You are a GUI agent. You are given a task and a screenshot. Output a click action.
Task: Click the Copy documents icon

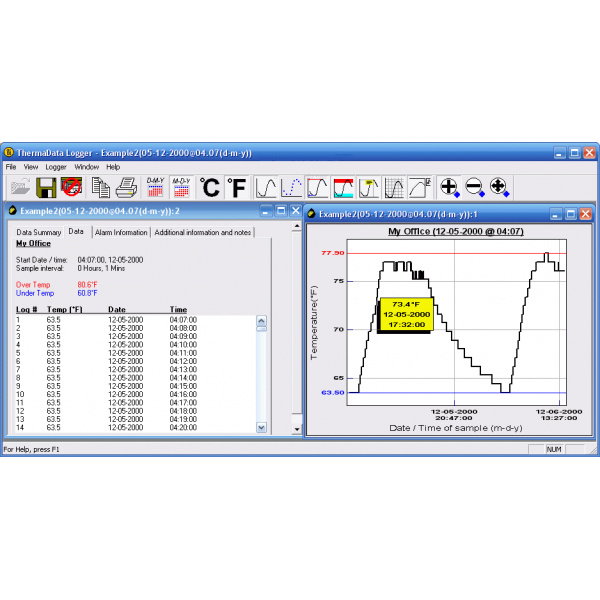click(101, 187)
